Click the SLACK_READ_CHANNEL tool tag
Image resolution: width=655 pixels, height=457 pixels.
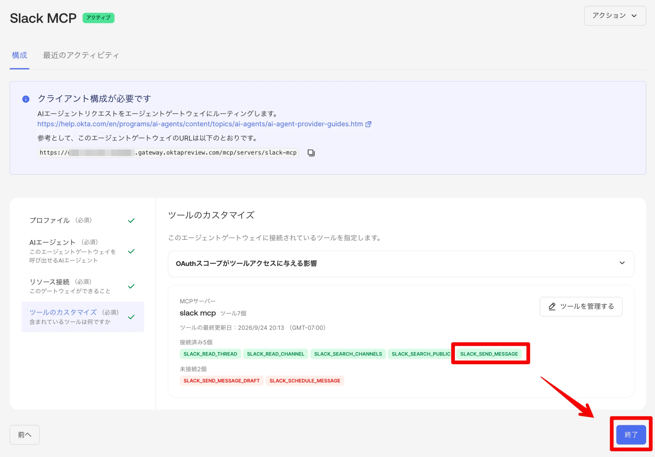[x=275, y=354]
